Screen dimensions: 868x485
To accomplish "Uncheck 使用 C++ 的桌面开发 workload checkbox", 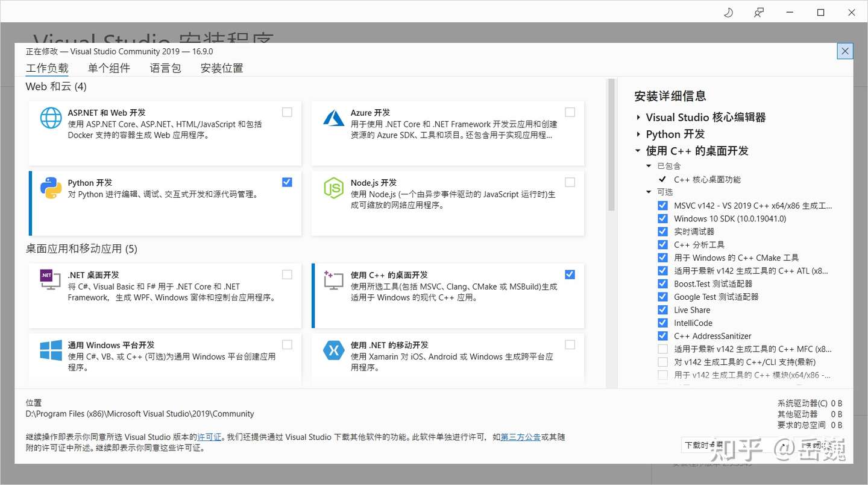I will (x=570, y=274).
